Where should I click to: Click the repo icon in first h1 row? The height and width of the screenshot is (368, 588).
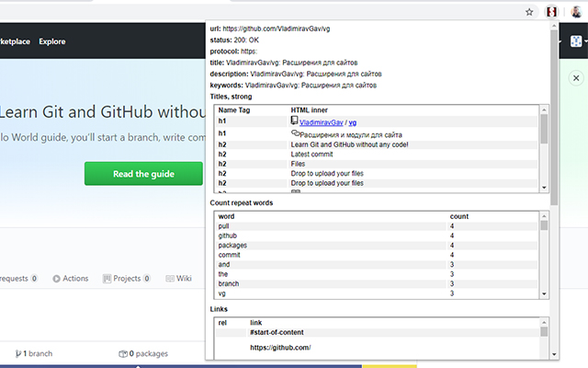(x=294, y=121)
